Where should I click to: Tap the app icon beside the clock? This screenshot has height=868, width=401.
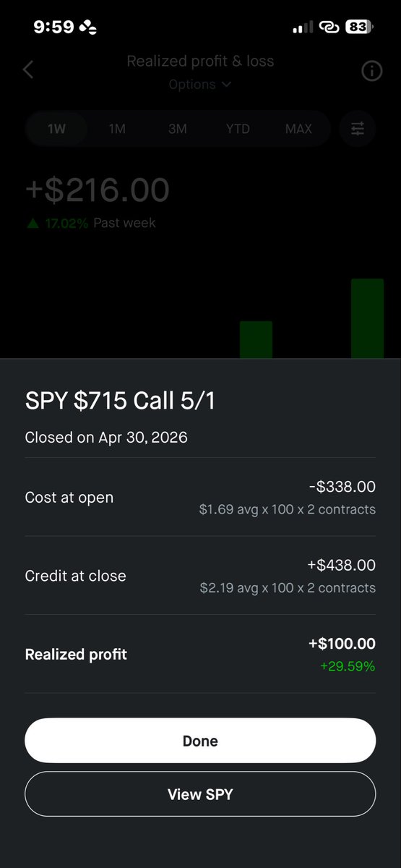tap(87, 27)
